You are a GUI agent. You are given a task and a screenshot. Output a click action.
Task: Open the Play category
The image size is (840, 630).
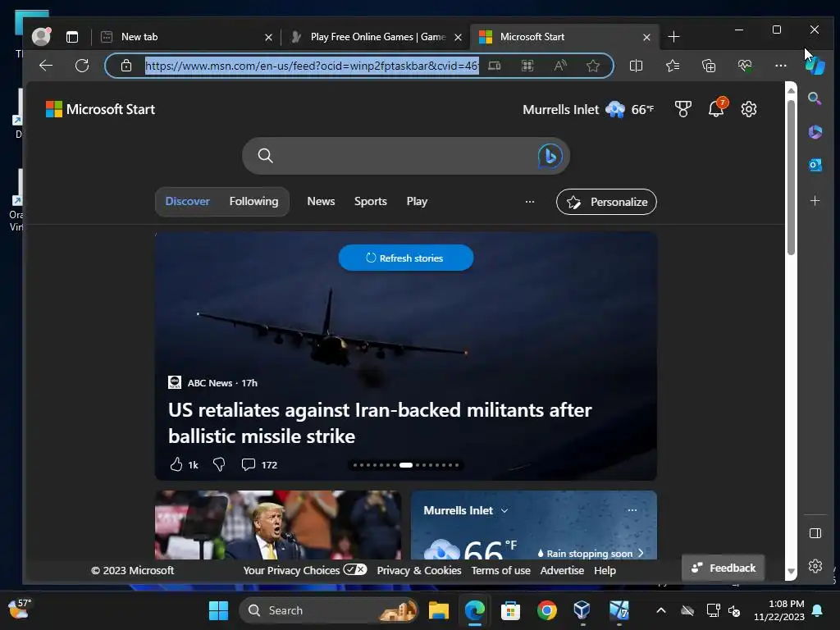[417, 202]
